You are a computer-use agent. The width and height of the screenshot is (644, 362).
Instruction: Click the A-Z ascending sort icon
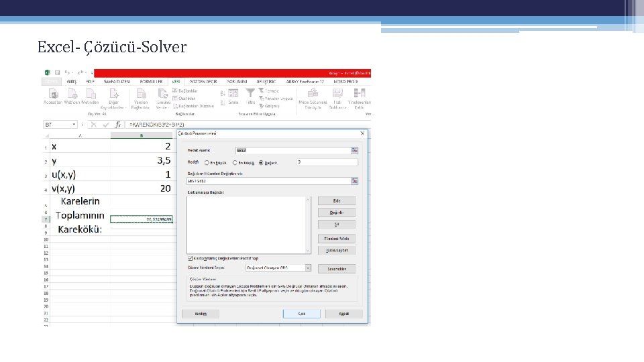[x=223, y=93]
